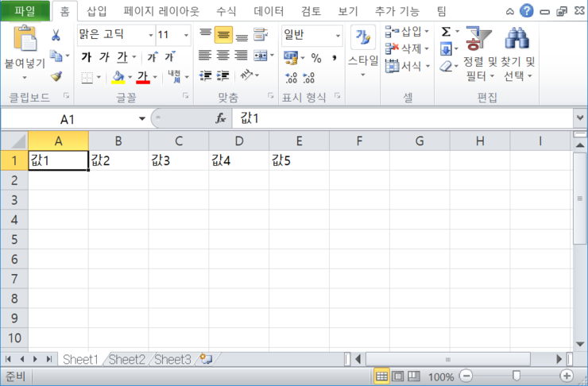
Task: Switch to the 삽입 (Insert) ribbon tab
Action: [x=97, y=11]
